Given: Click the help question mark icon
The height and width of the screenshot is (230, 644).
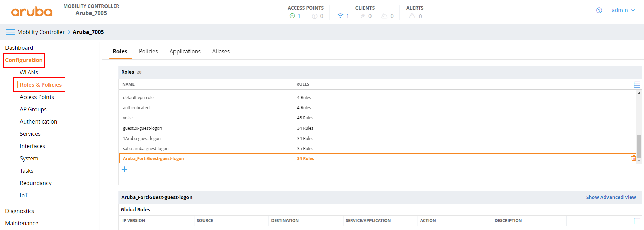Looking at the screenshot, I should pyautogui.click(x=599, y=10).
